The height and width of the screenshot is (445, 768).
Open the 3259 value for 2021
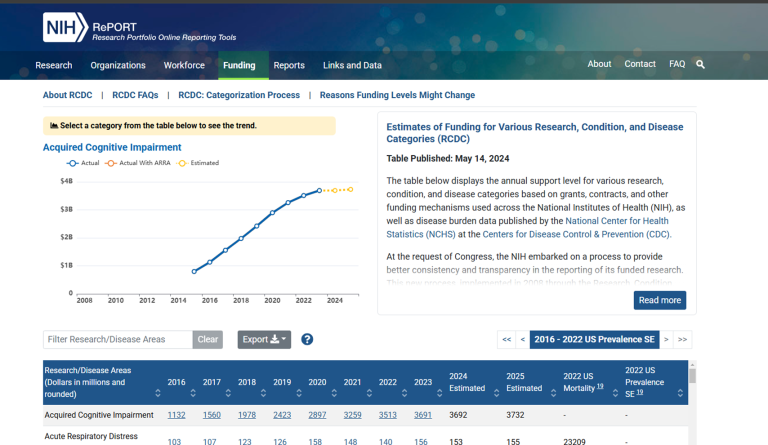pyautogui.click(x=353, y=415)
